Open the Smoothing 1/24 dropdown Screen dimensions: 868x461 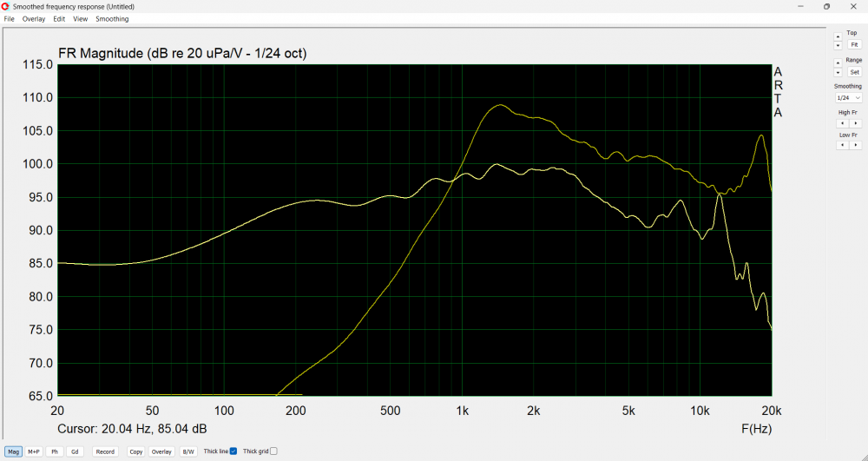[848, 98]
